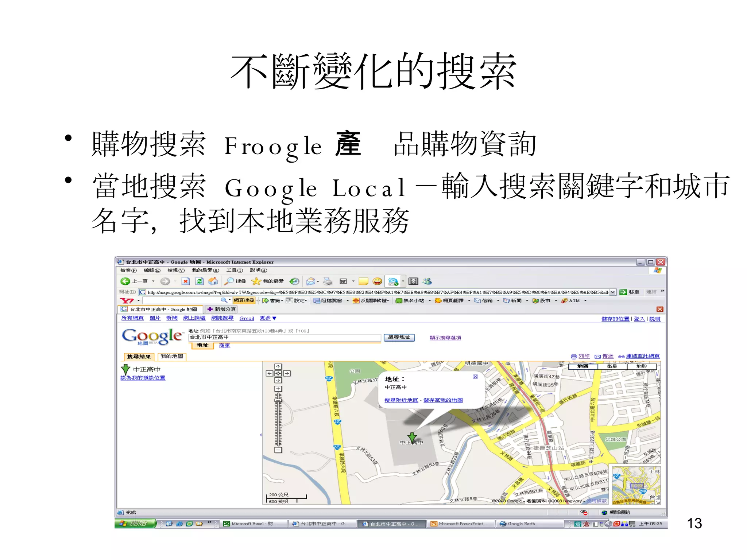Switch map view to 地形 terrain mode

[x=642, y=366]
